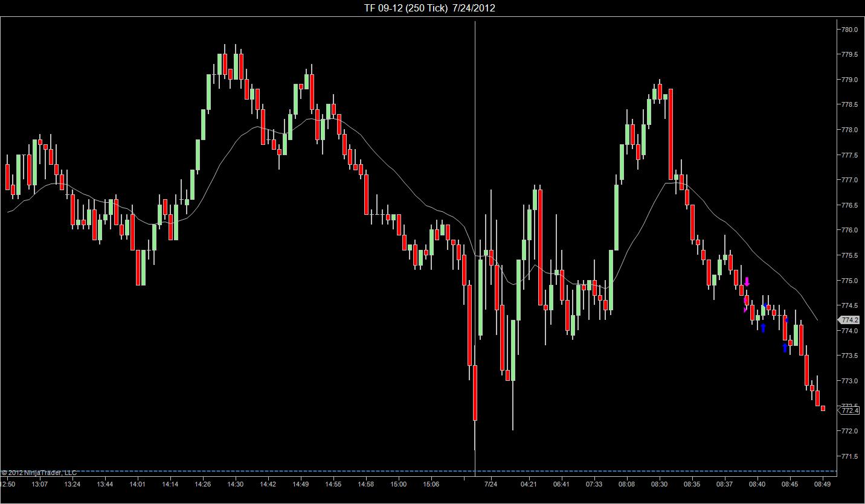Select the 771.5 price level label
The height and width of the screenshot is (504, 865).
click(x=850, y=456)
